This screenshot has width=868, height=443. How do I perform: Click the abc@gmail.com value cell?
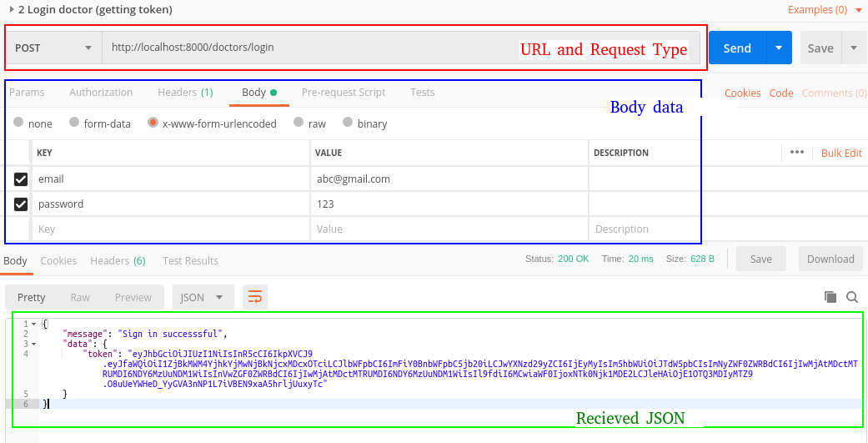tap(449, 179)
